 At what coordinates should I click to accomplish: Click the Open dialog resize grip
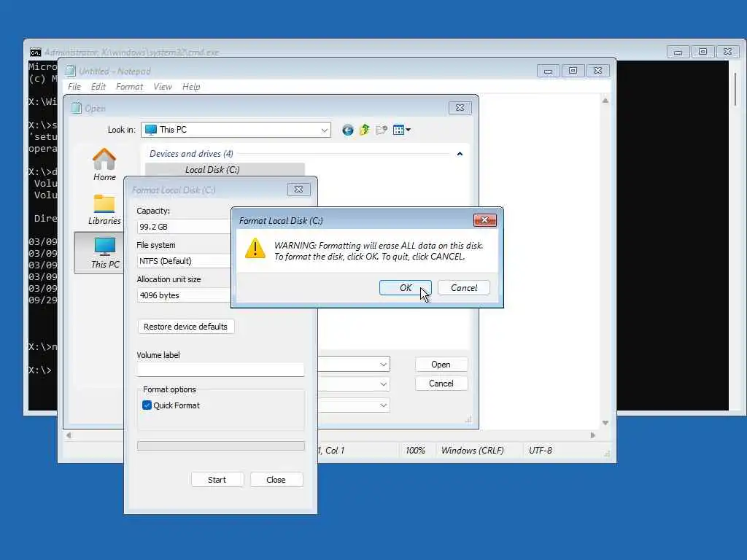click(x=468, y=419)
